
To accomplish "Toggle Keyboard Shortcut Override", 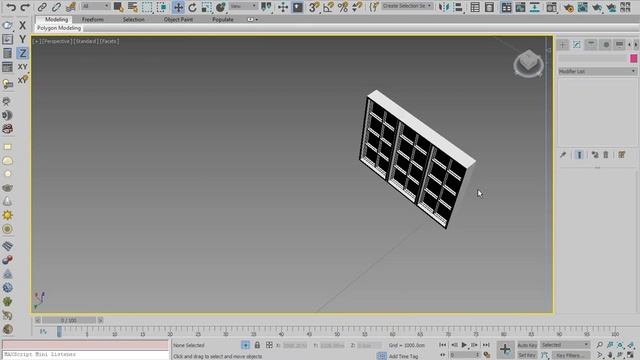I will (298, 7).
